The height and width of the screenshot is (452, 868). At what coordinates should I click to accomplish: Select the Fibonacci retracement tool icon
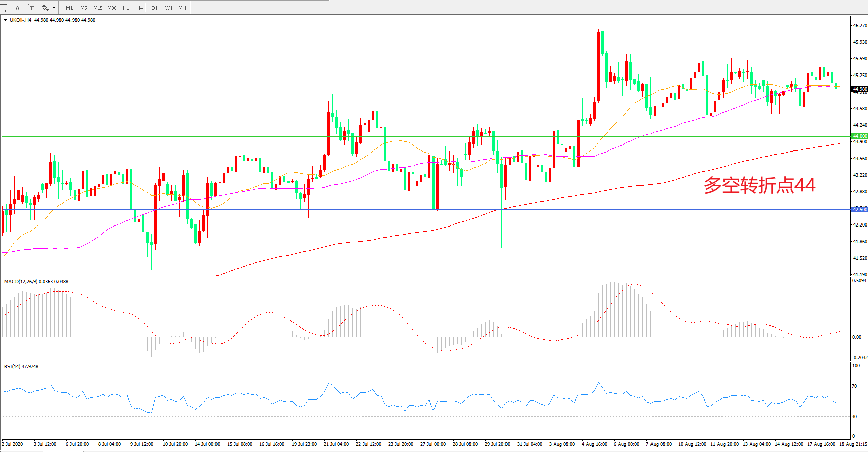[x=4, y=8]
